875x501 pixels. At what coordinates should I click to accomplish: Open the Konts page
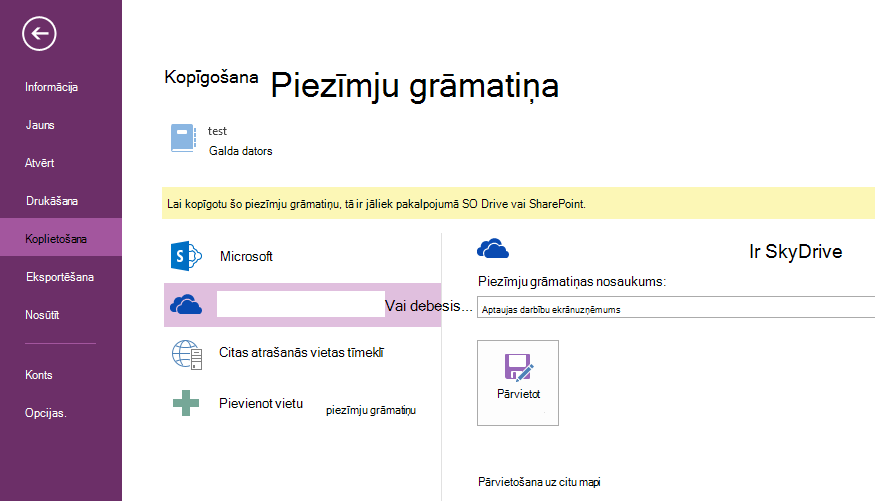click(x=39, y=375)
